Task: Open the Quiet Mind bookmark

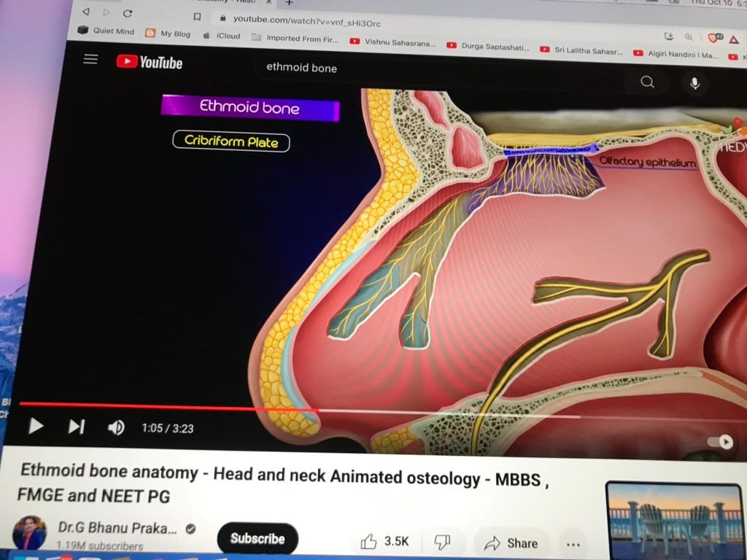Action: pos(106,31)
